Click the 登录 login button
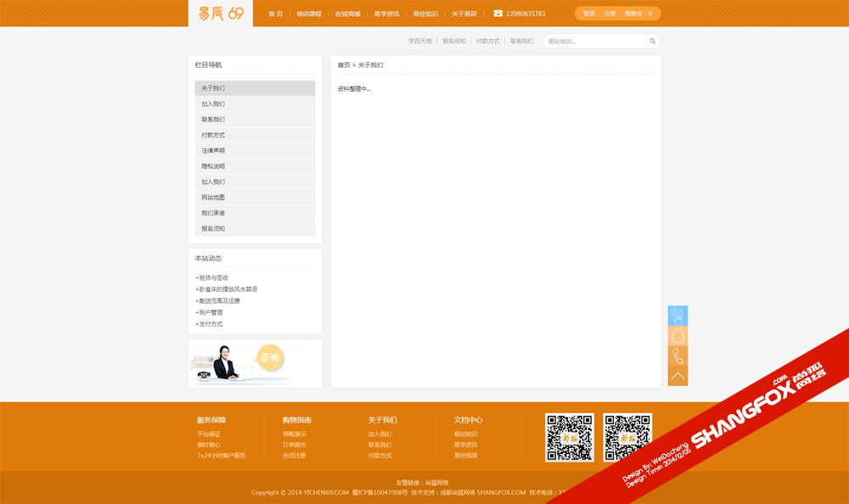 (589, 14)
